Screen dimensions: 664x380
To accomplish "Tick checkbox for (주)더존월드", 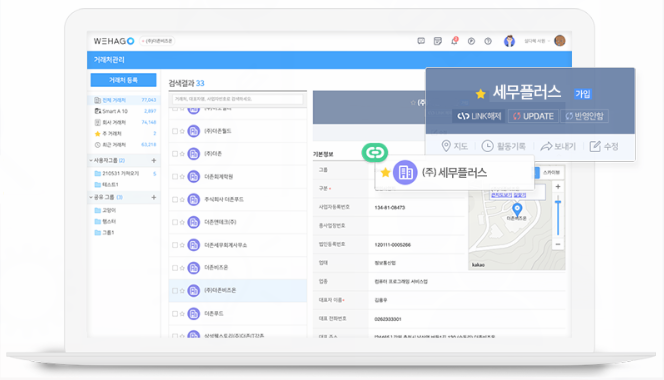I will tap(174, 131).
